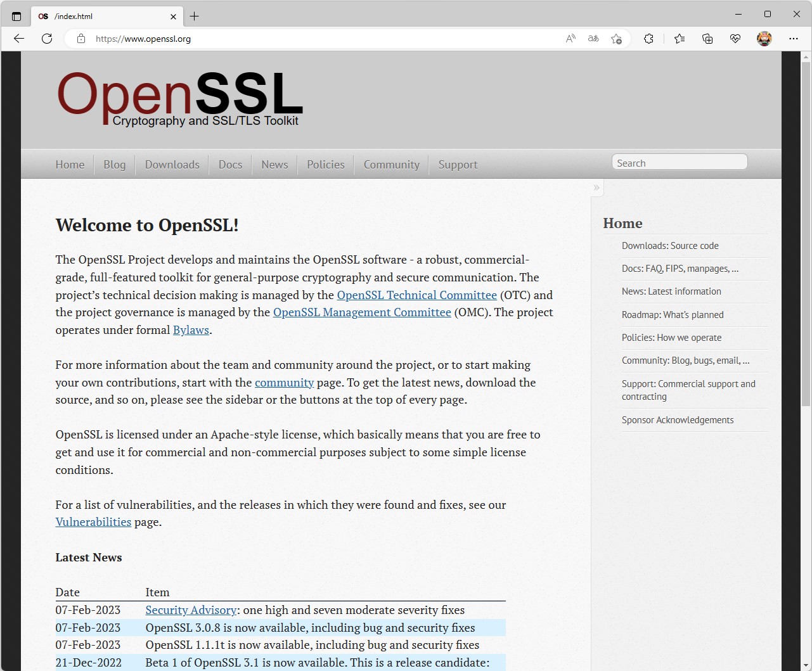Open the Security Advisory link
Screen dimensions: 812x671
[191, 610]
